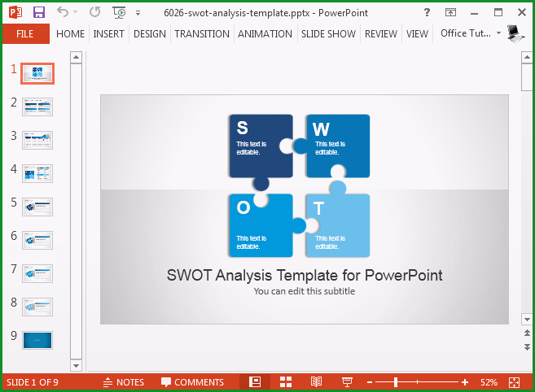Select slide 4 thumbnail

37,173
